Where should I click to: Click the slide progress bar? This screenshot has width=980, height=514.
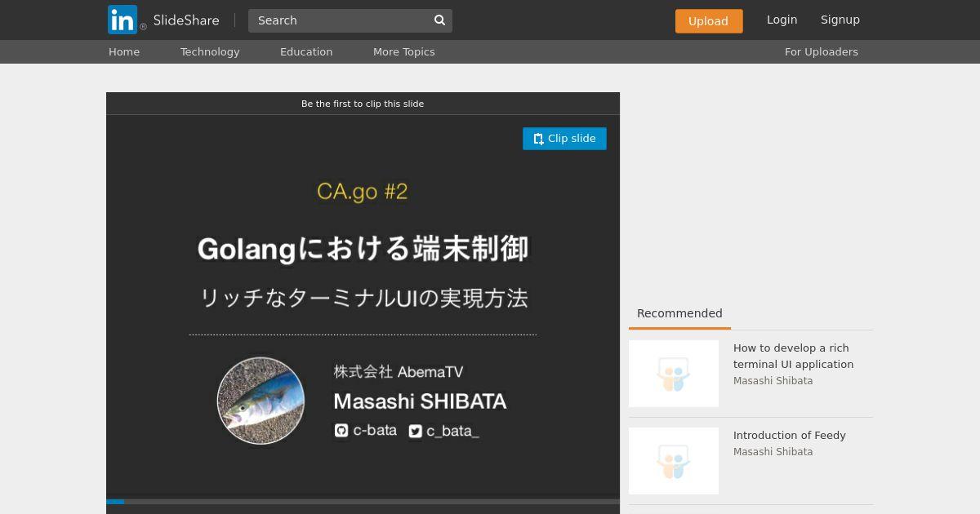pos(363,502)
